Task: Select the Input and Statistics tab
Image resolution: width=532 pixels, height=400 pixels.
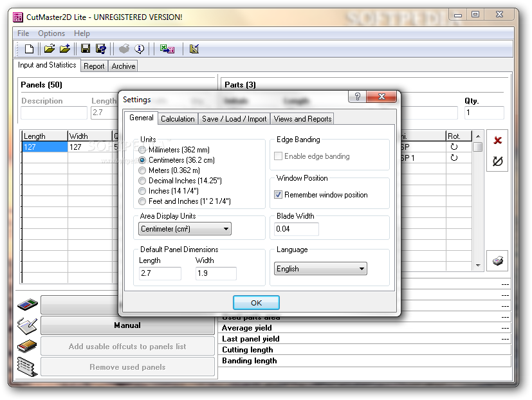Action: [47, 65]
